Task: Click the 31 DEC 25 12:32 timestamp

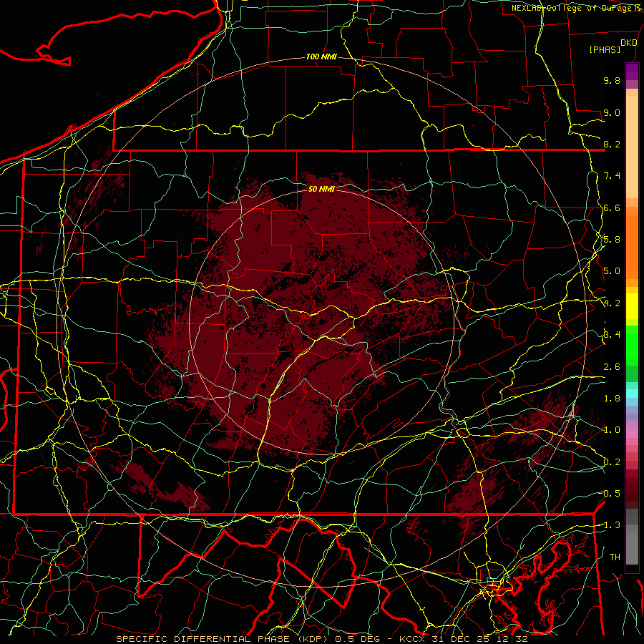Action: (x=479, y=639)
